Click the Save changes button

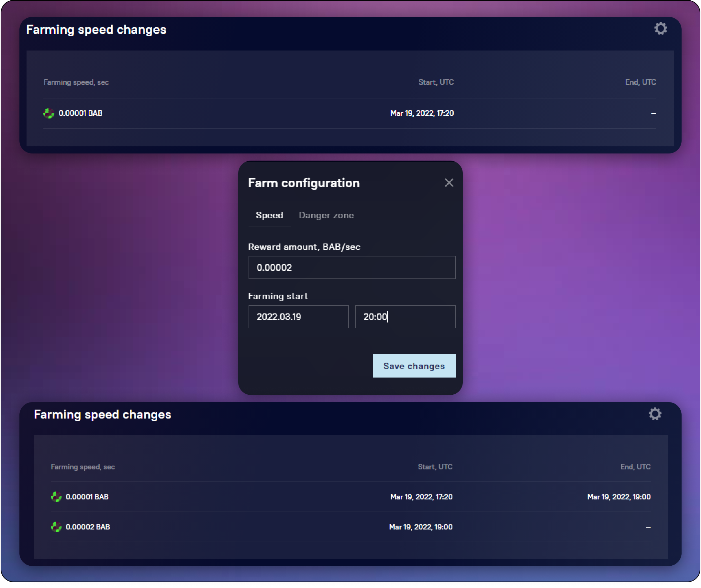point(414,366)
